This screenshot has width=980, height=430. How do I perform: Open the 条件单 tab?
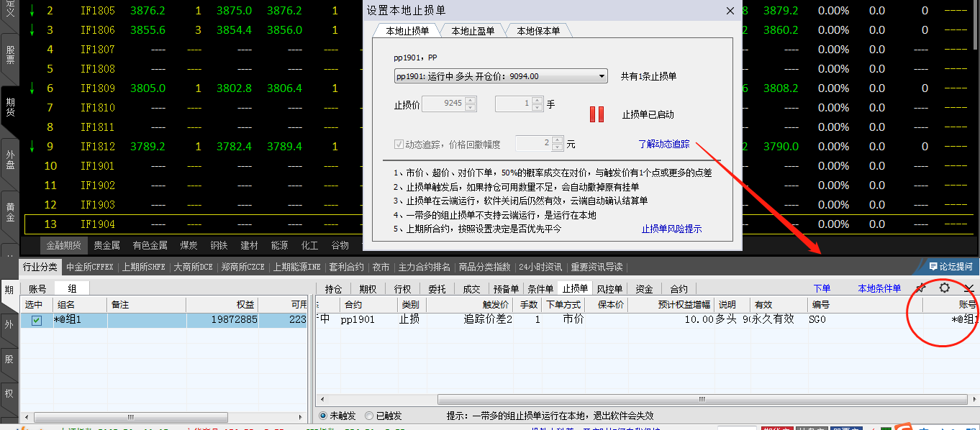pyautogui.click(x=540, y=289)
